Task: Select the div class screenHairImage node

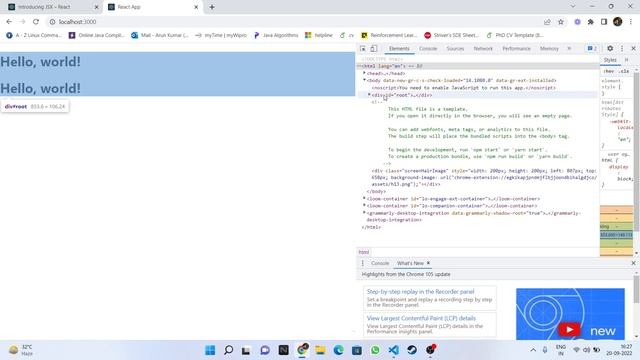Action: (x=484, y=178)
